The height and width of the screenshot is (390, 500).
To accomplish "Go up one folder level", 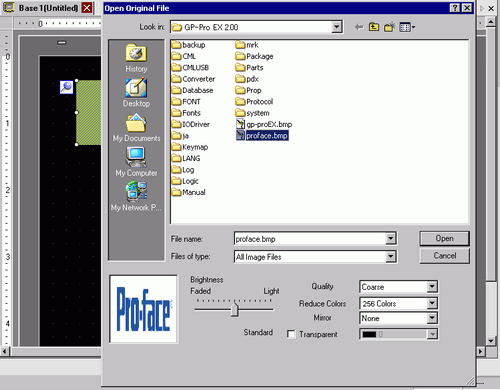I will (374, 27).
